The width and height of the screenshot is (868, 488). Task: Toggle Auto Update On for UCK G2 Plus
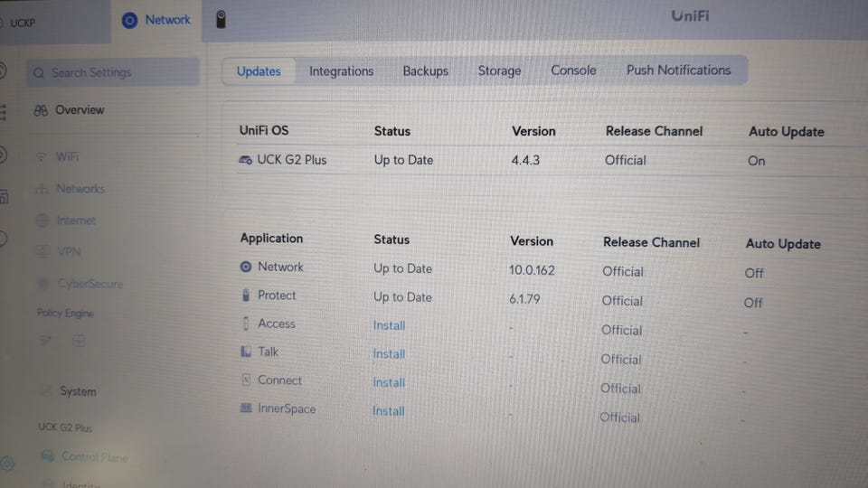(757, 161)
